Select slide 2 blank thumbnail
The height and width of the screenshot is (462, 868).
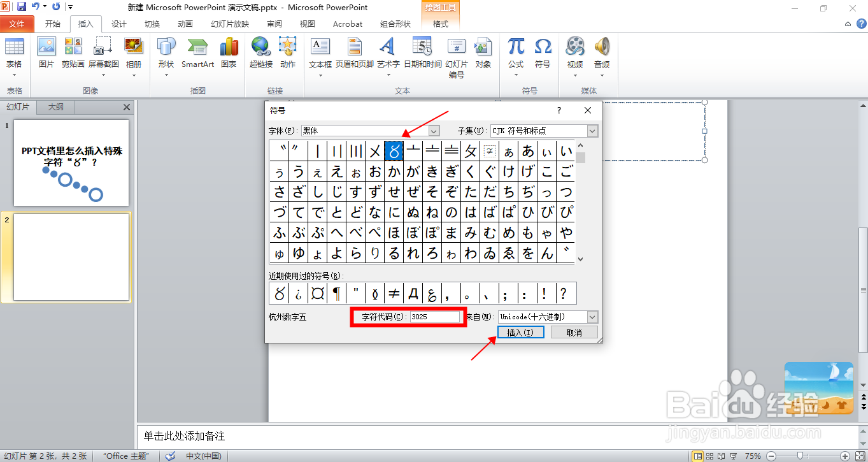[x=71, y=257]
